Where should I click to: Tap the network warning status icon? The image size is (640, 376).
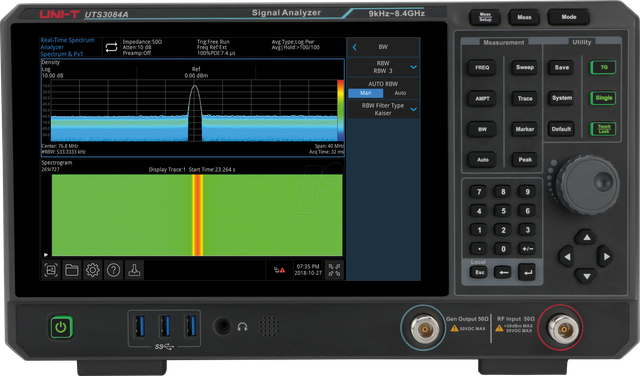tap(280, 270)
